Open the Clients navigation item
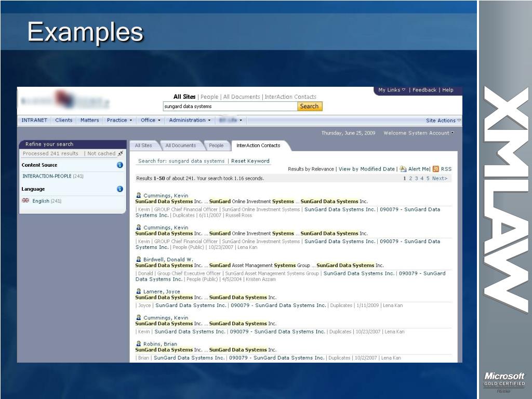 point(64,120)
